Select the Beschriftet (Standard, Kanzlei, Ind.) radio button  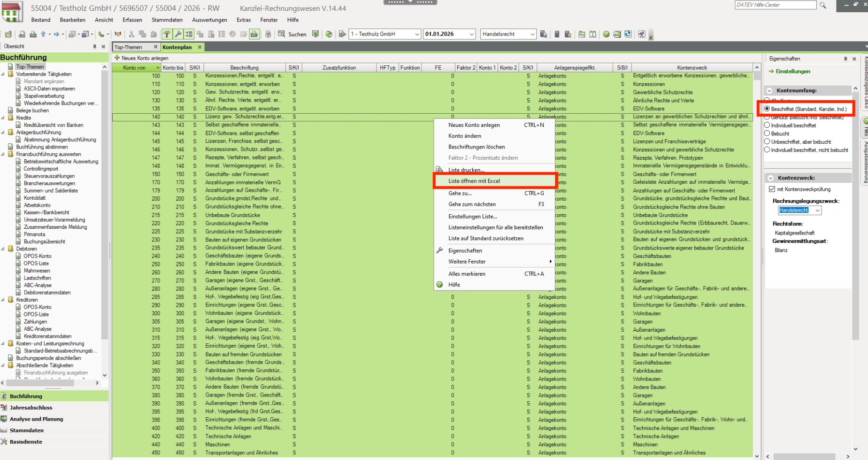click(x=767, y=109)
